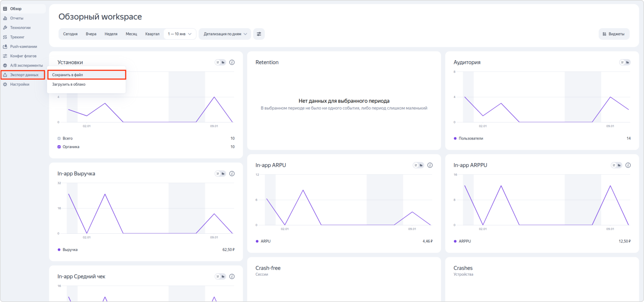
Task: Click the Настройки gear icon
Action: [x=5, y=85]
